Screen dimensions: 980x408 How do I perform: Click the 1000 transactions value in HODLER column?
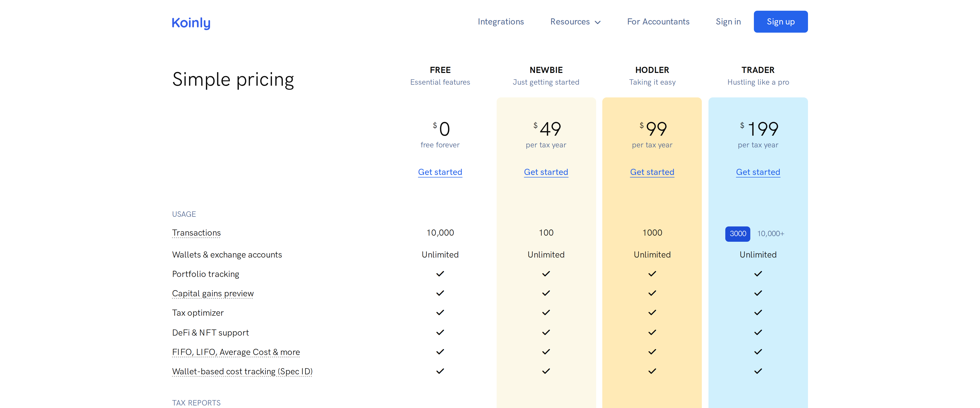point(652,233)
